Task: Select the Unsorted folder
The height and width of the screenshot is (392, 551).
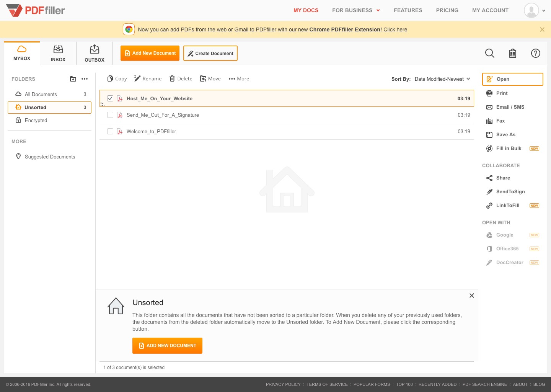Action: [x=50, y=108]
